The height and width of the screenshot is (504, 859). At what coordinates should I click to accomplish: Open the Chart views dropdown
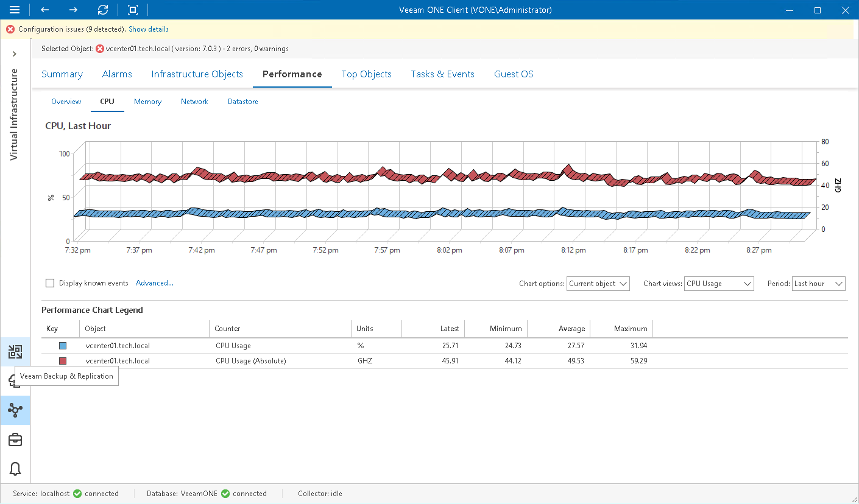tap(719, 284)
